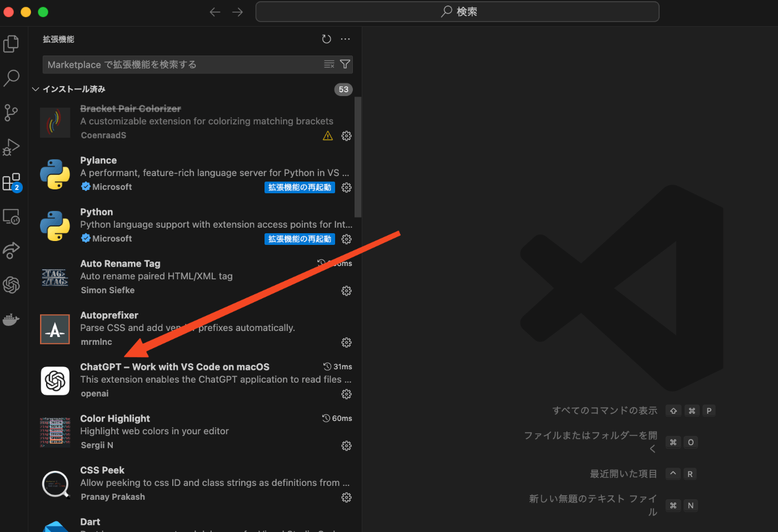Open the Source Control view
Screen dimensions: 778x532
click(11, 113)
